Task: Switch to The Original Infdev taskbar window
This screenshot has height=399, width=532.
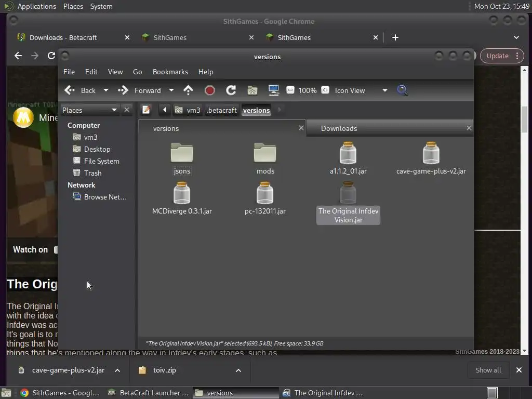Action: point(323,393)
